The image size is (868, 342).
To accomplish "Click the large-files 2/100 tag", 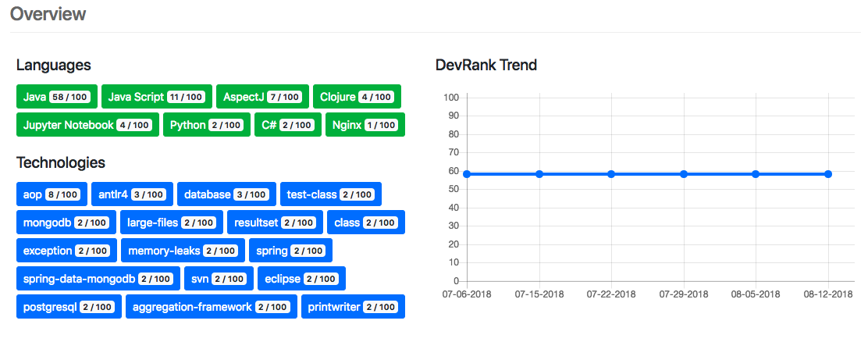I will click(x=172, y=223).
